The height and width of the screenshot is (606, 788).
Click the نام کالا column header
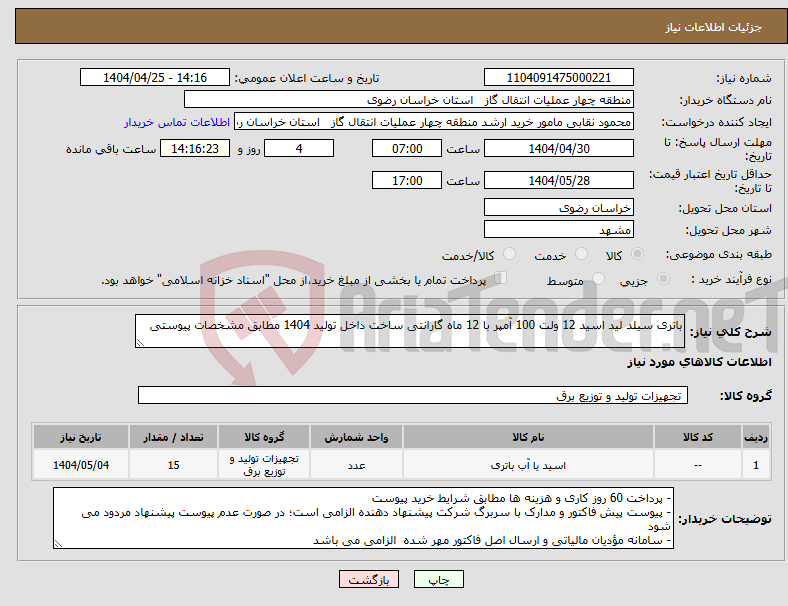point(528,437)
